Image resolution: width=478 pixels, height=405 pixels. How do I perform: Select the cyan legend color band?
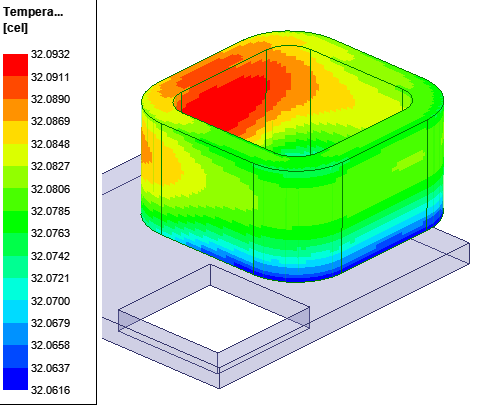pos(15,289)
